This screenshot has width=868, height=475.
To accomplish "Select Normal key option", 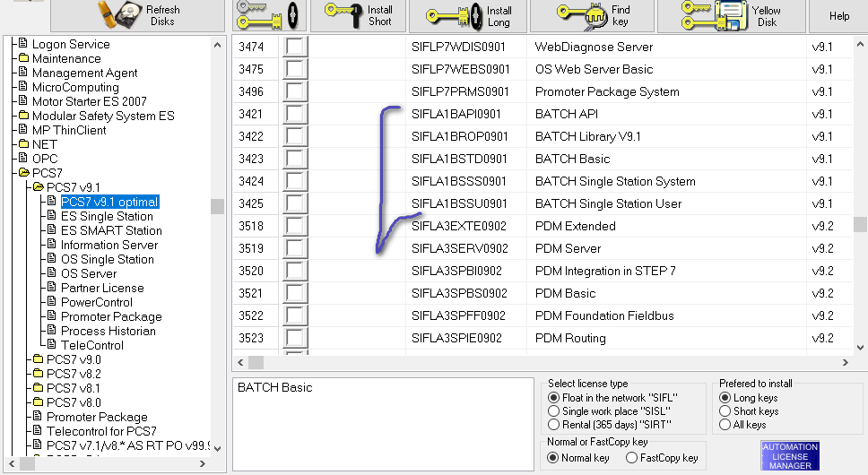I will pyautogui.click(x=552, y=458).
